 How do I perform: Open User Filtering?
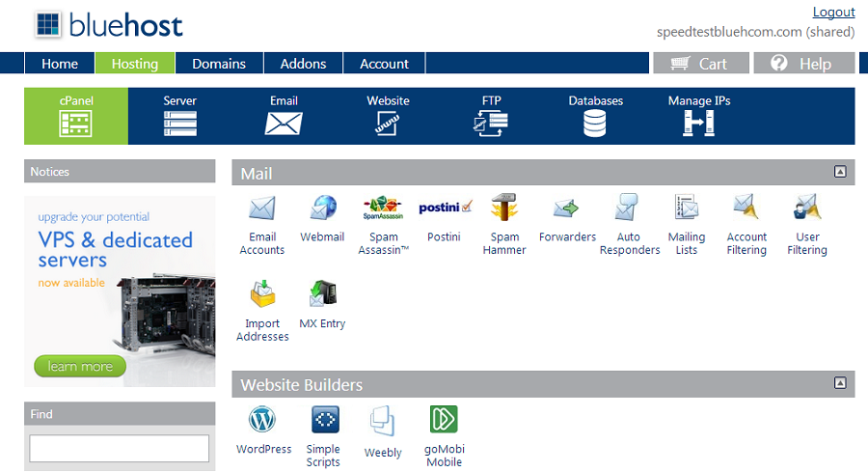[807, 224]
